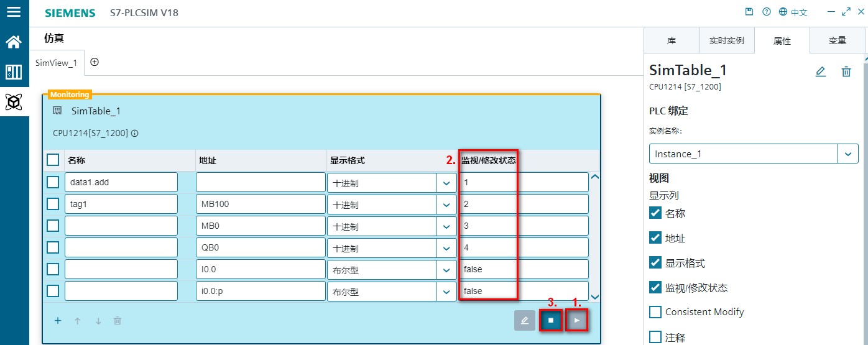Viewport: 868px width, 345px height.
Task: Open the help question mark icon
Action: (766, 12)
